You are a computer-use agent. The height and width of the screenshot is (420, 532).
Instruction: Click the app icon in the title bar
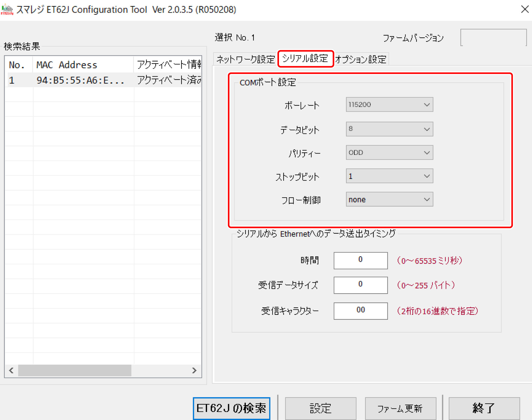click(x=7, y=10)
